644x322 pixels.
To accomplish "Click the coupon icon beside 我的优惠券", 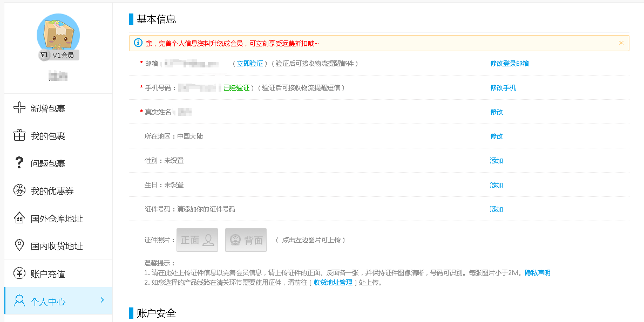I will [19, 190].
